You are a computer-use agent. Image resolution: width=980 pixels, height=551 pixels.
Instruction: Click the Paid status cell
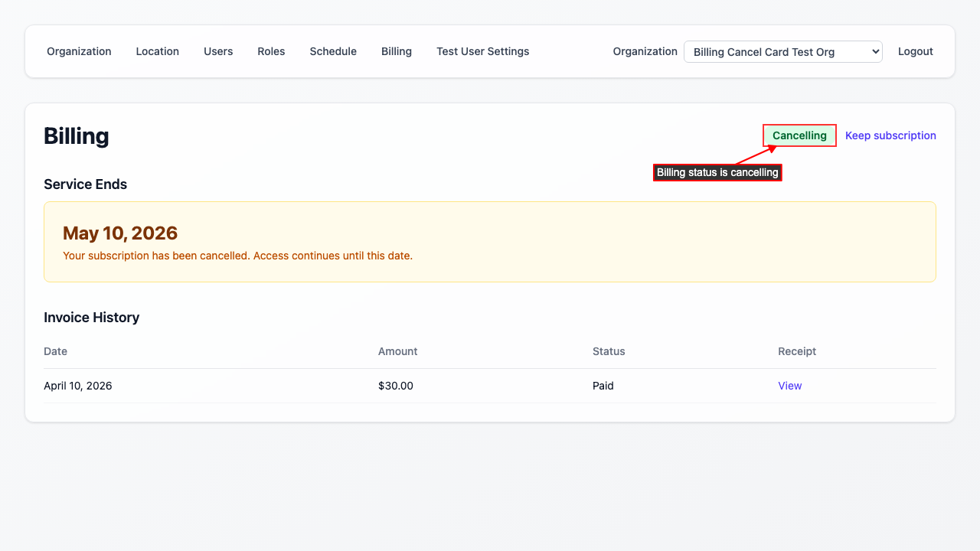point(603,386)
